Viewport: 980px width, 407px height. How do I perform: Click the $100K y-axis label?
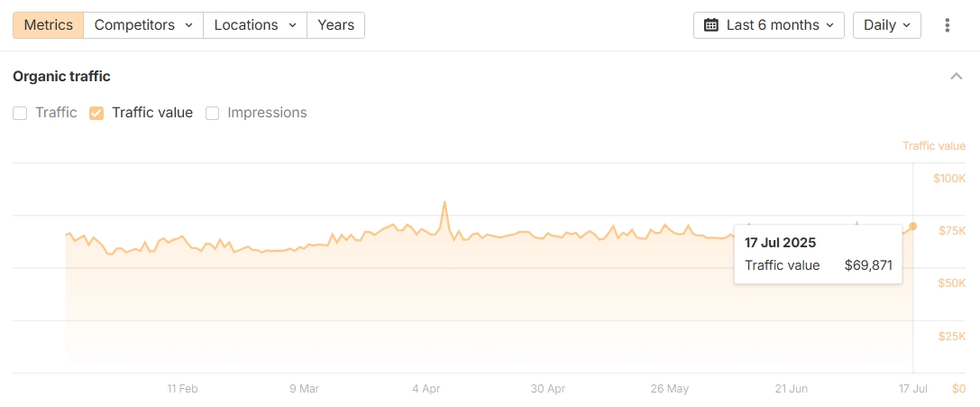(x=948, y=179)
